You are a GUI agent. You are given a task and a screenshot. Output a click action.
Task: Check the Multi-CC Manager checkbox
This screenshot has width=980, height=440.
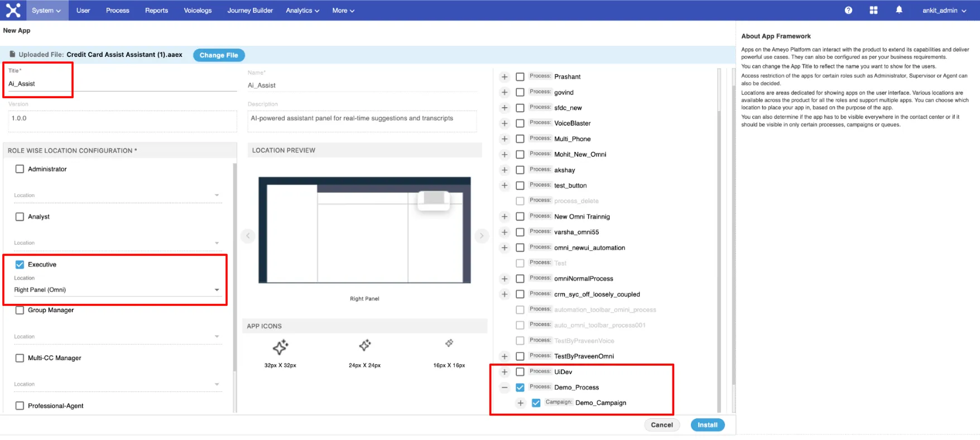(20, 358)
